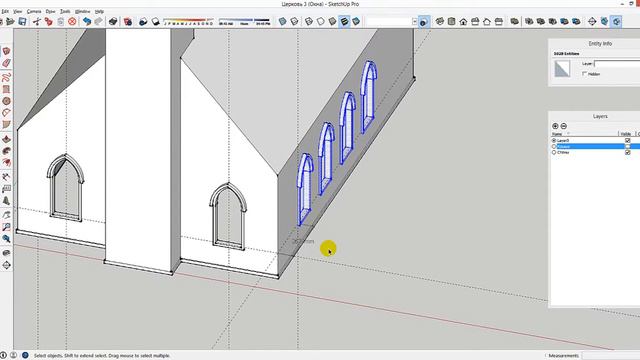Open the Draw menu
640x360 pixels.
coord(50,11)
